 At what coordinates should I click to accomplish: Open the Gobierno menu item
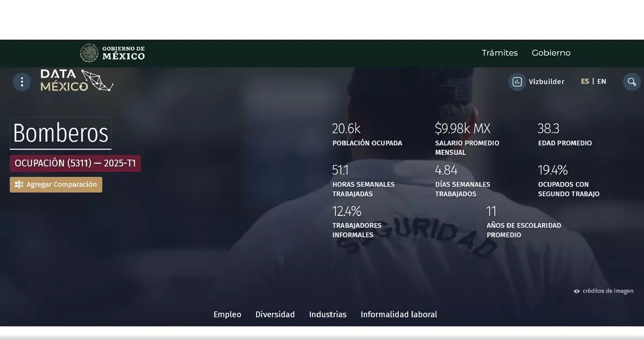(x=551, y=53)
